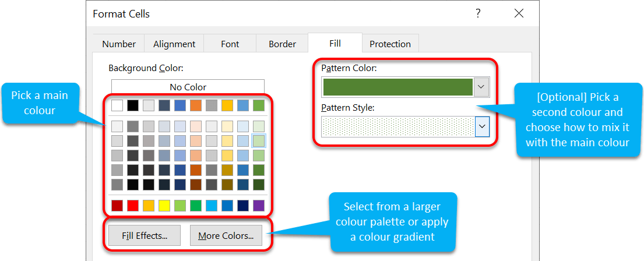Viewport: 644px width, 261px height.
Task: Close the Format Cells dialog
Action: pyautogui.click(x=519, y=13)
